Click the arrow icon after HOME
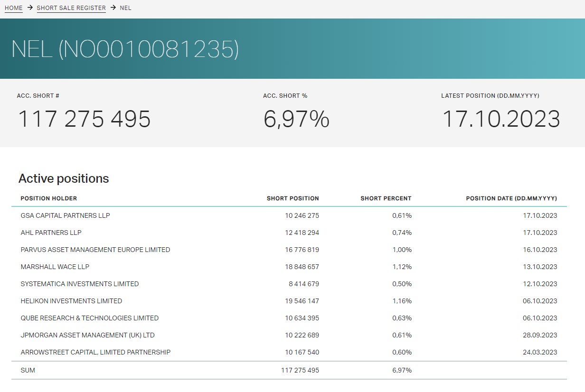This screenshot has height=392, width=585. 30,8
